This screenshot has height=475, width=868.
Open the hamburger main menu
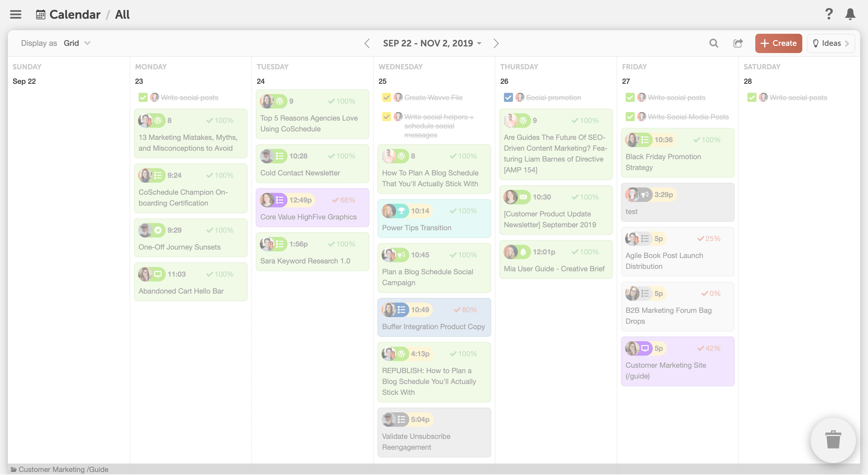coord(15,14)
